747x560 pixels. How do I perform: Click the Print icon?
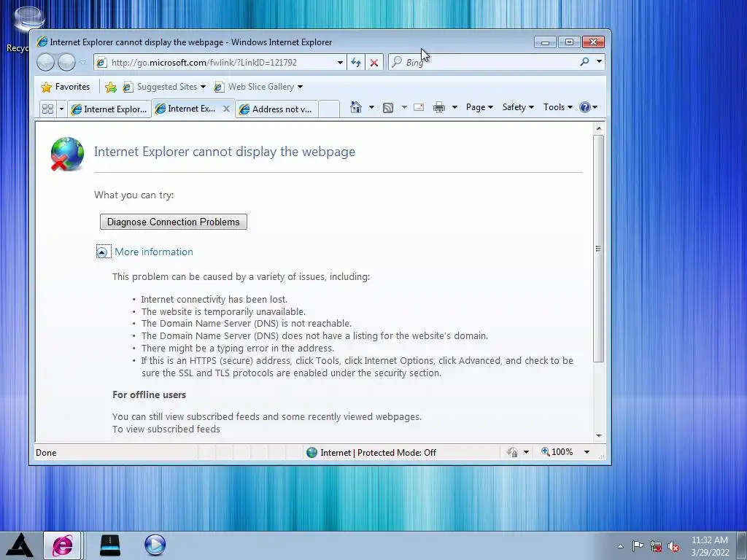pyautogui.click(x=438, y=107)
